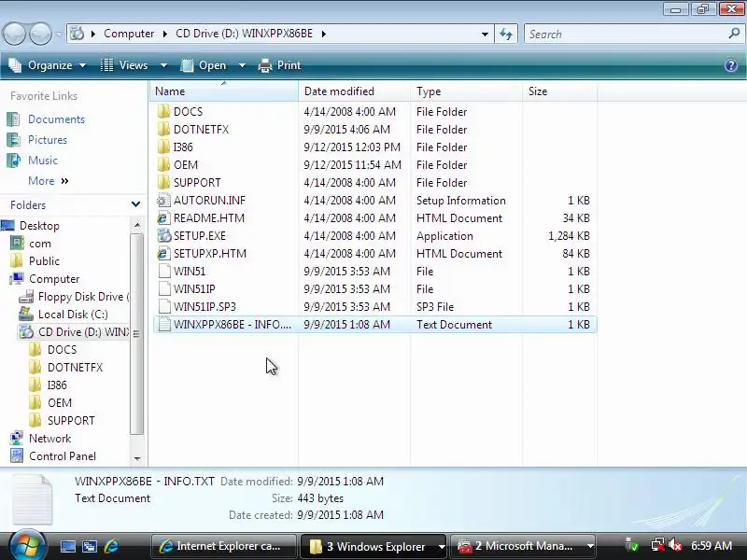Select the DOTNETFX folder icon in file list
The image size is (747, 560).
[x=163, y=129]
